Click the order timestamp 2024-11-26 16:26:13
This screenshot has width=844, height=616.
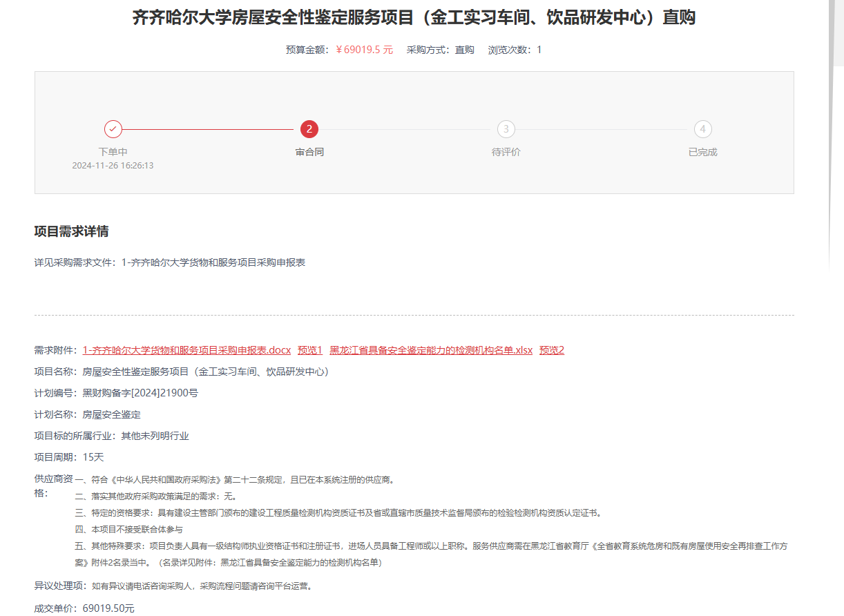[113, 166]
